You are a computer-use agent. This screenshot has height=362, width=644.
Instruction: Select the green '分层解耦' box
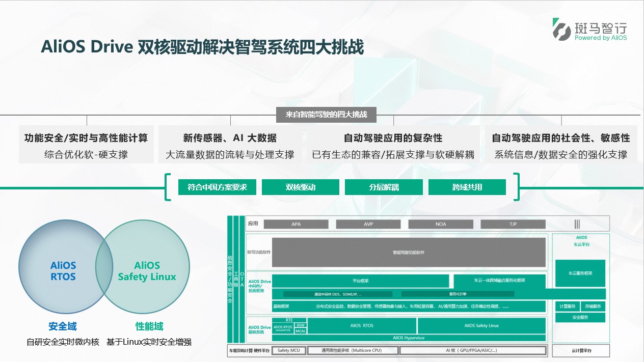click(384, 187)
